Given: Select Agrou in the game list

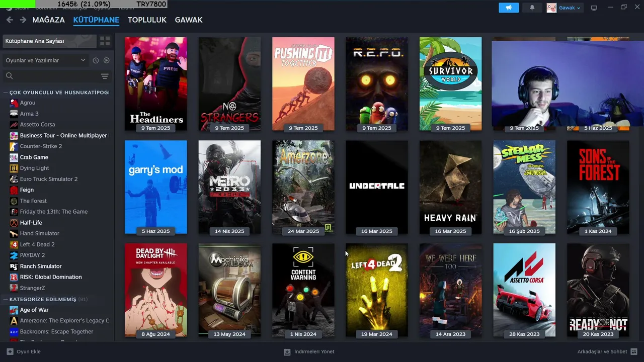Looking at the screenshot, I should [x=28, y=103].
